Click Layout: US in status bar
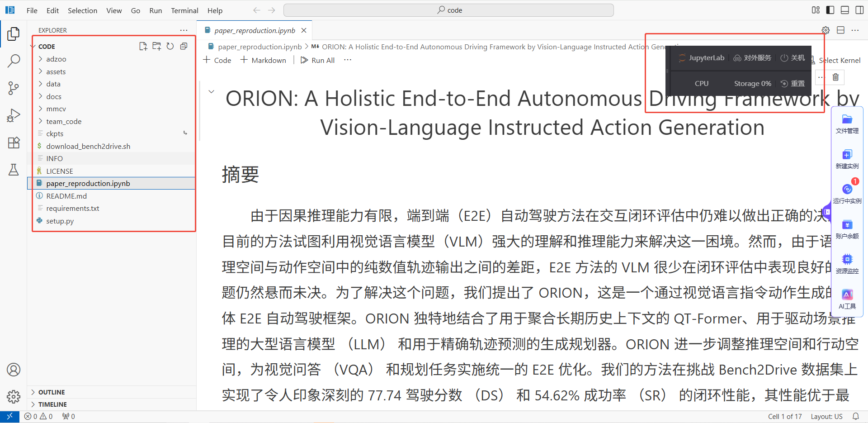Viewport: 868px width, 423px height. click(x=826, y=416)
